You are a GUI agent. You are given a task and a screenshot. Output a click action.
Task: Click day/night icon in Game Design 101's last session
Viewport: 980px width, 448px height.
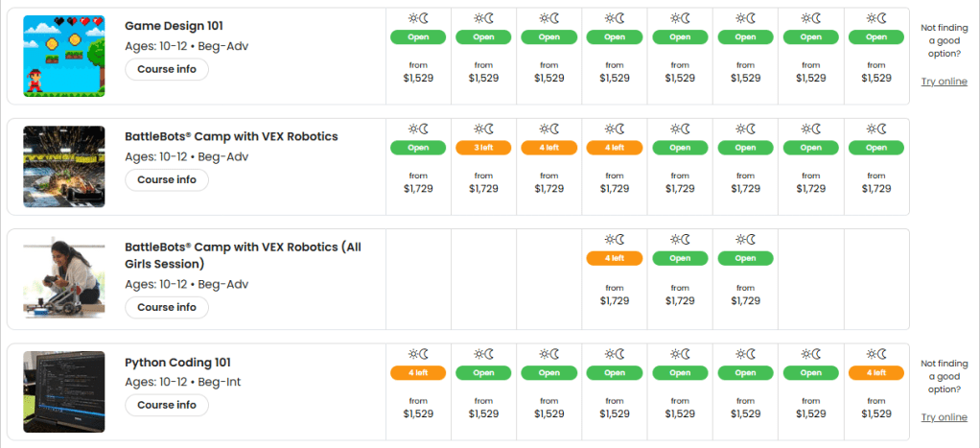pos(875,18)
